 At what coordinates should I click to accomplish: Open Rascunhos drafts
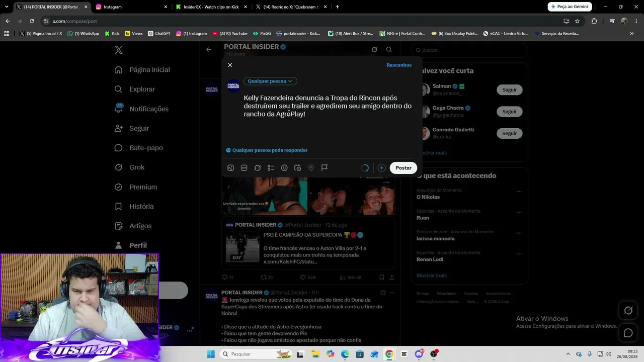click(399, 65)
